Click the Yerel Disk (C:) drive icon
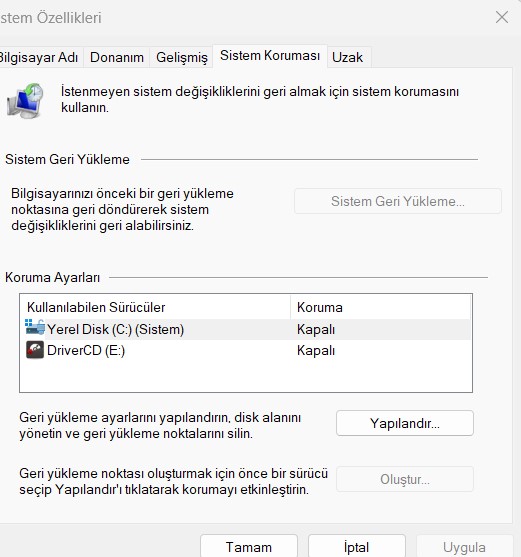The height and width of the screenshot is (557, 521). (35, 327)
